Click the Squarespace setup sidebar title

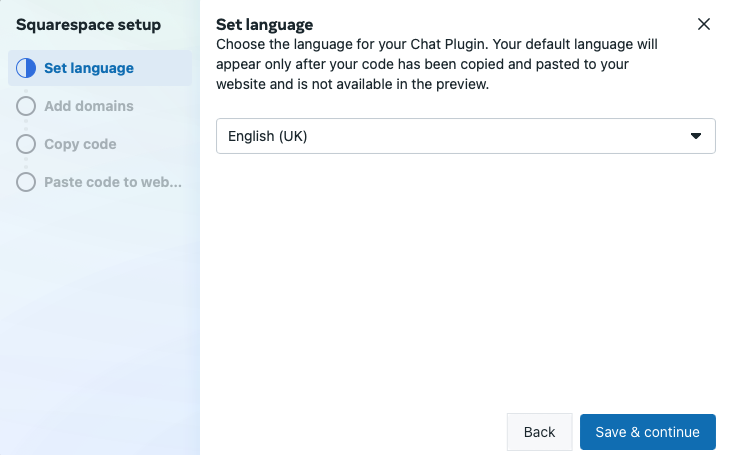pyautogui.click(x=88, y=25)
